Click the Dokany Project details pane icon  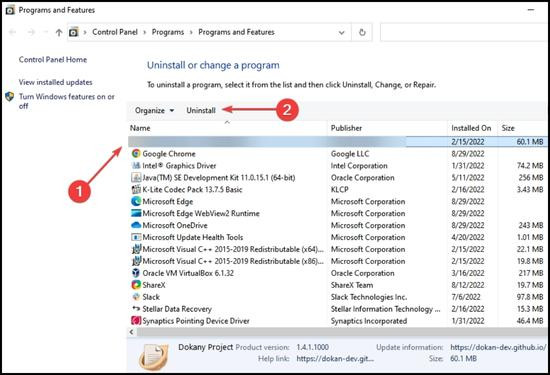click(153, 356)
